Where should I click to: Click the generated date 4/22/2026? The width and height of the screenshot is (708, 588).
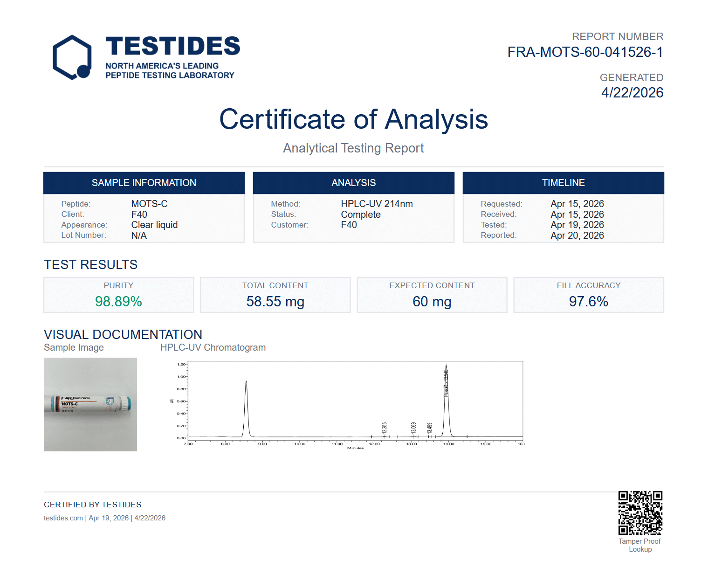632,93
